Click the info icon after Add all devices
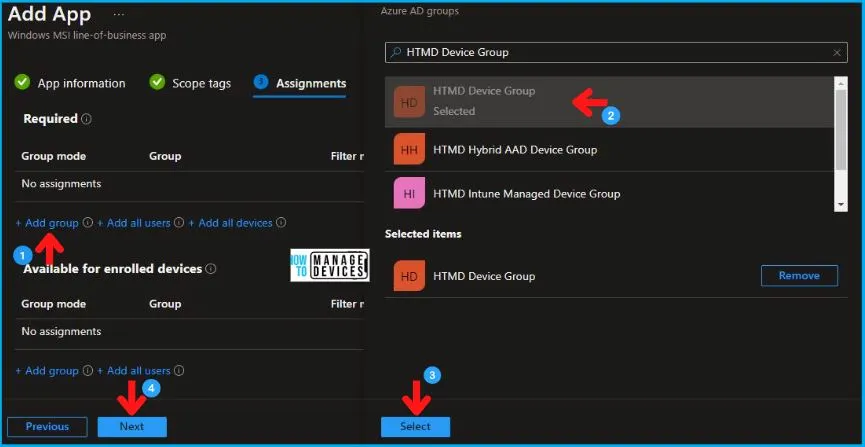Image resolution: width=865 pixels, height=447 pixels. [281, 222]
